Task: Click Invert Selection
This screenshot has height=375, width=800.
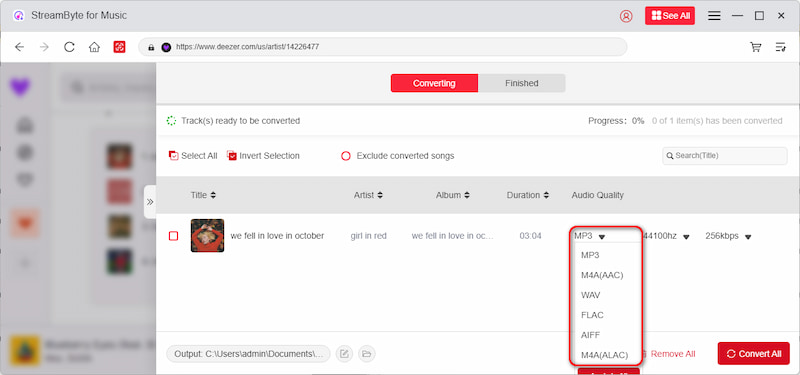Action: 263,156
